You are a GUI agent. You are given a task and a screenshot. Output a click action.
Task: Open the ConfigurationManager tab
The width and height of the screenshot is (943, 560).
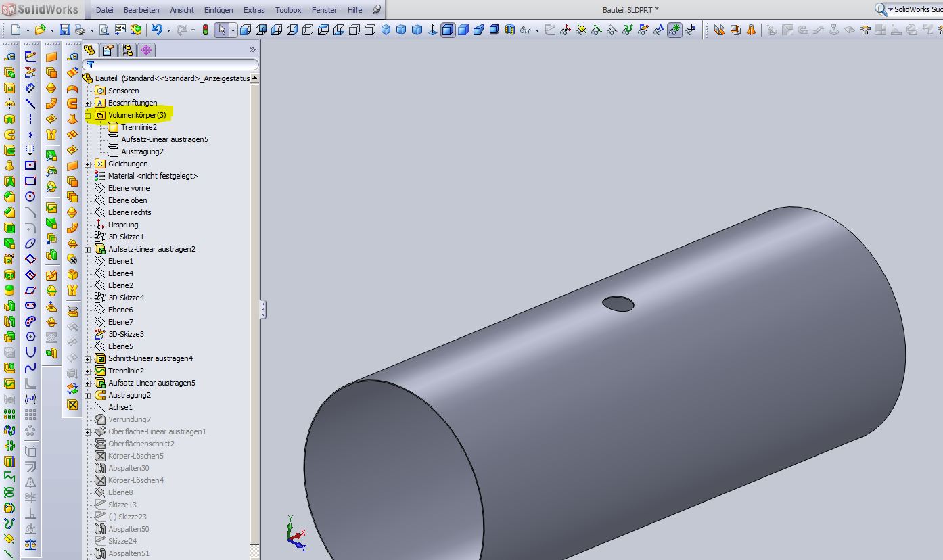127,50
